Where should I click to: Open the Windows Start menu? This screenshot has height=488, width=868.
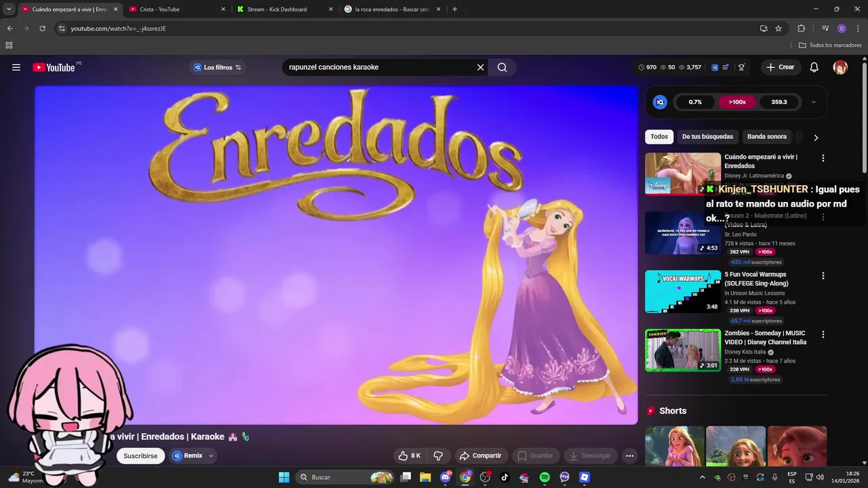click(x=284, y=477)
